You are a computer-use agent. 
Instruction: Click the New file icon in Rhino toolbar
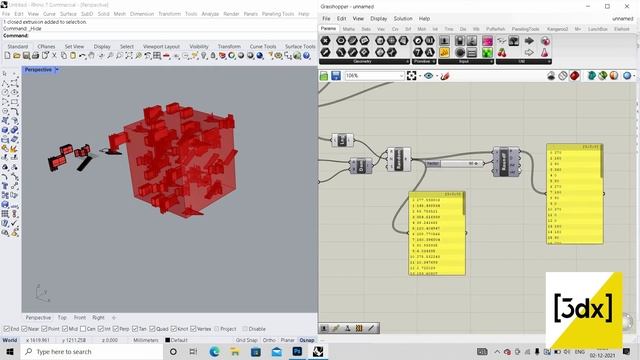tap(7, 56)
